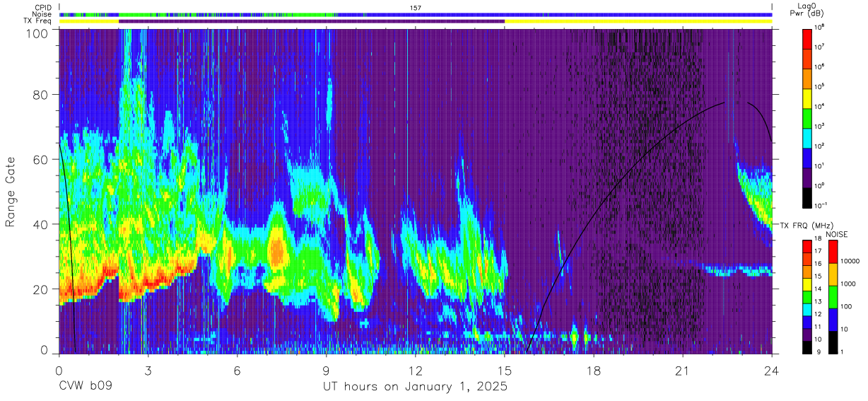
Task: Click the '21' tick on UT hours axis
Action: (683, 369)
